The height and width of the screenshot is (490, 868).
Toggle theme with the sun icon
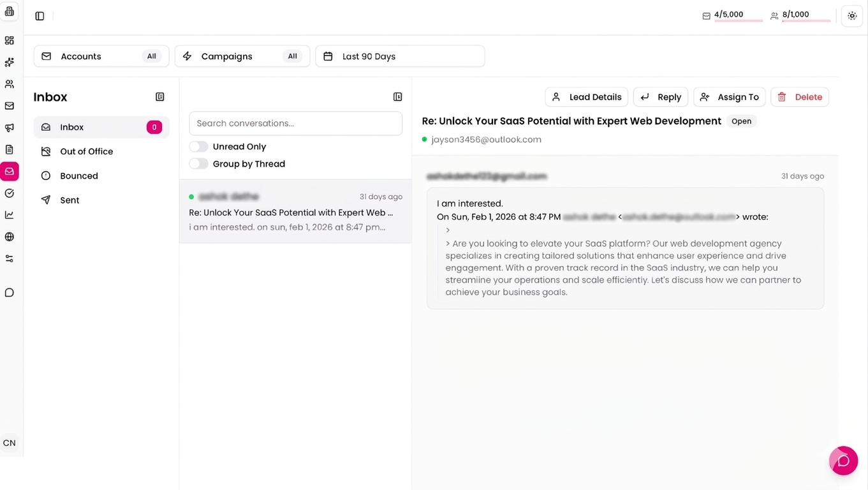(x=852, y=15)
